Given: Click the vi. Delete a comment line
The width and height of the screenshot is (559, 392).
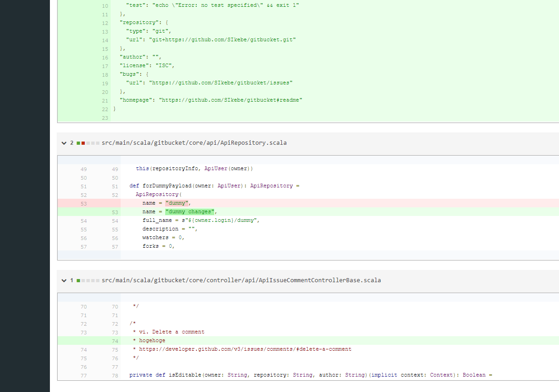Looking at the screenshot, I should tap(168, 332).
